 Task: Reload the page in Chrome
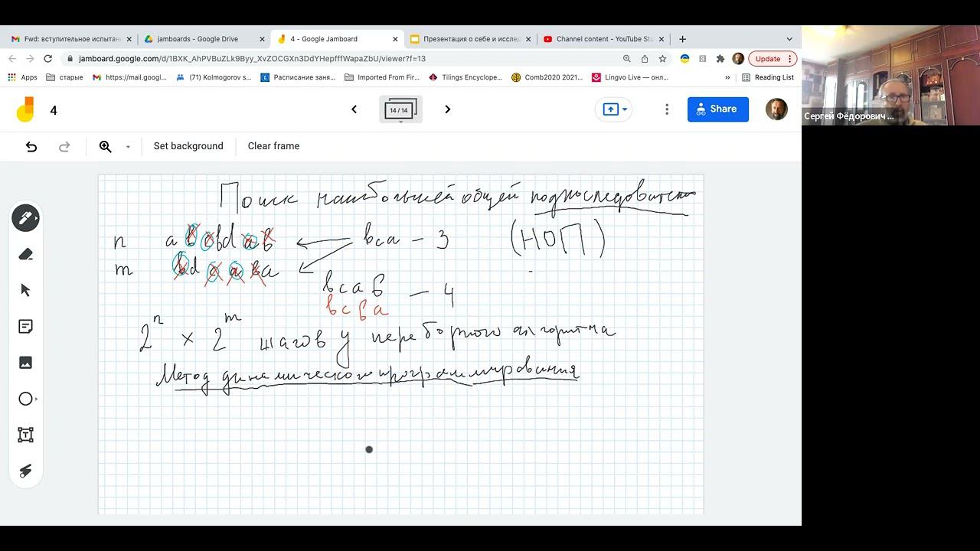(48, 59)
